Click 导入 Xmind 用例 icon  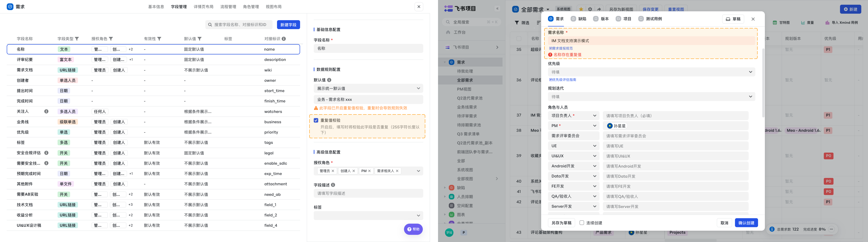click(x=827, y=23)
